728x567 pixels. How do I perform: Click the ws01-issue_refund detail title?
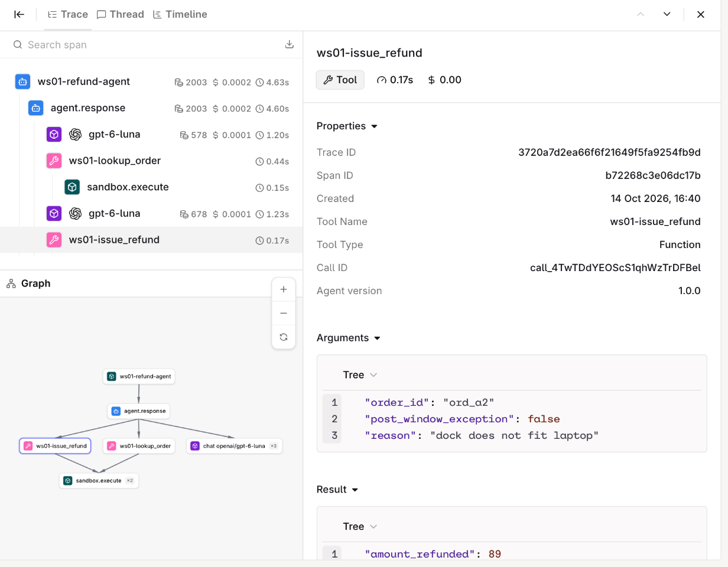(x=369, y=53)
